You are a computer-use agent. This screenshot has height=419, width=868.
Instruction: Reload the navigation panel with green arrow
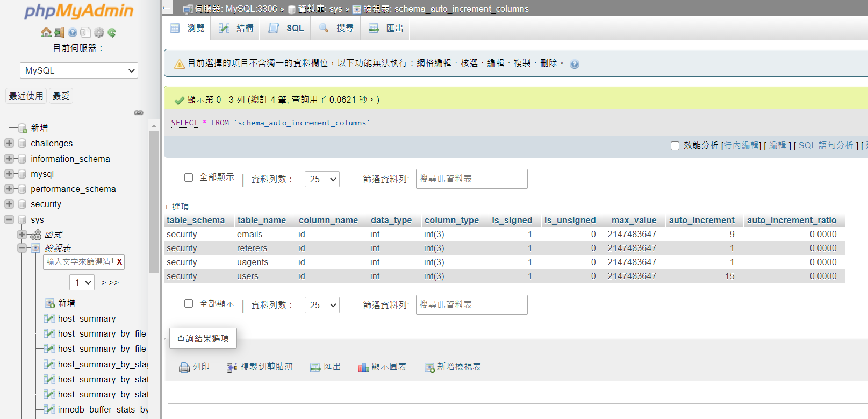click(x=112, y=33)
